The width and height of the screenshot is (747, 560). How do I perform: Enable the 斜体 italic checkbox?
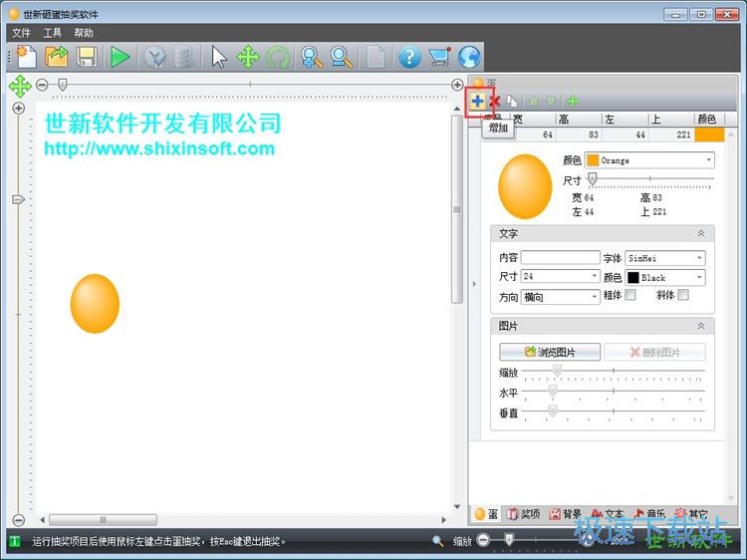pyautogui.click(x=683, y=296)
